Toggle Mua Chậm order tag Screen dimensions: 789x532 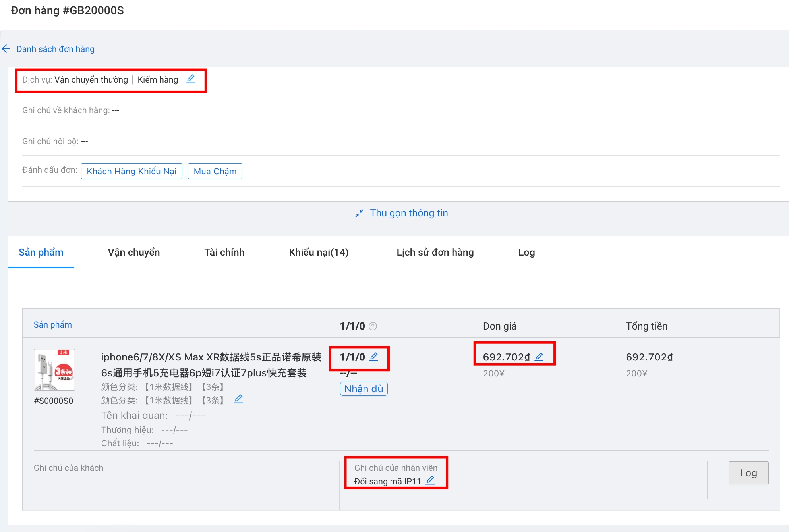click(x=215, y=171)
